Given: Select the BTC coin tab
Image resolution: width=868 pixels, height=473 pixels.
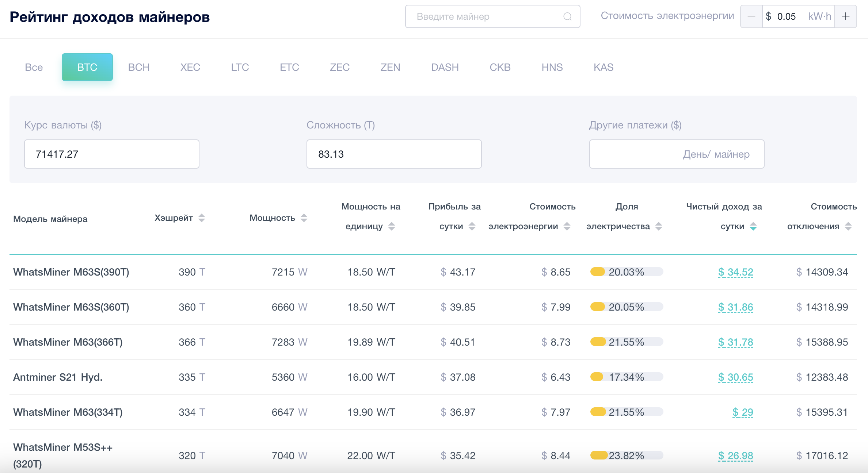Looking at the screenshot, I should (87, 67).
